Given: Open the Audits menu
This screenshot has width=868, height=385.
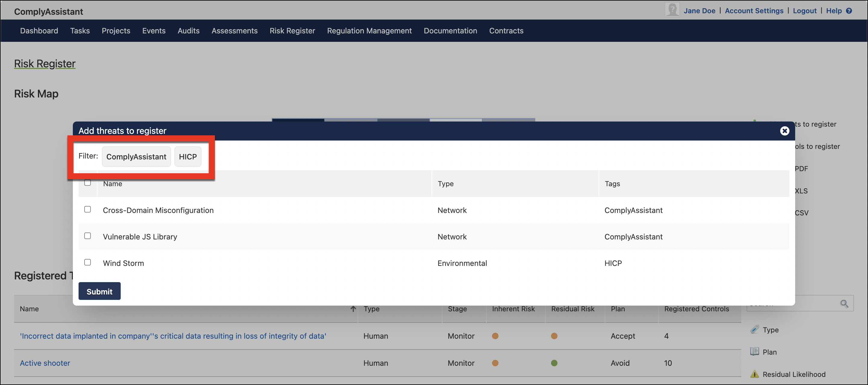Looking at the screenshot, I should coord(188,31).
